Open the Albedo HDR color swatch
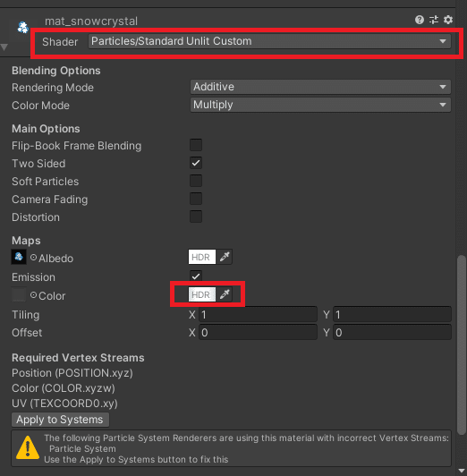Viewport: 467px width, 476px height. click(202, 257)
